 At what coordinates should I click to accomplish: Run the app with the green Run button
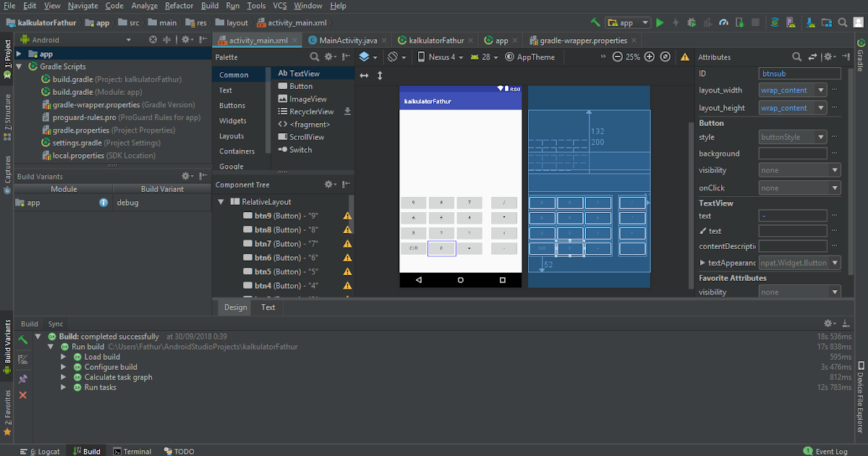pos(660,22)
